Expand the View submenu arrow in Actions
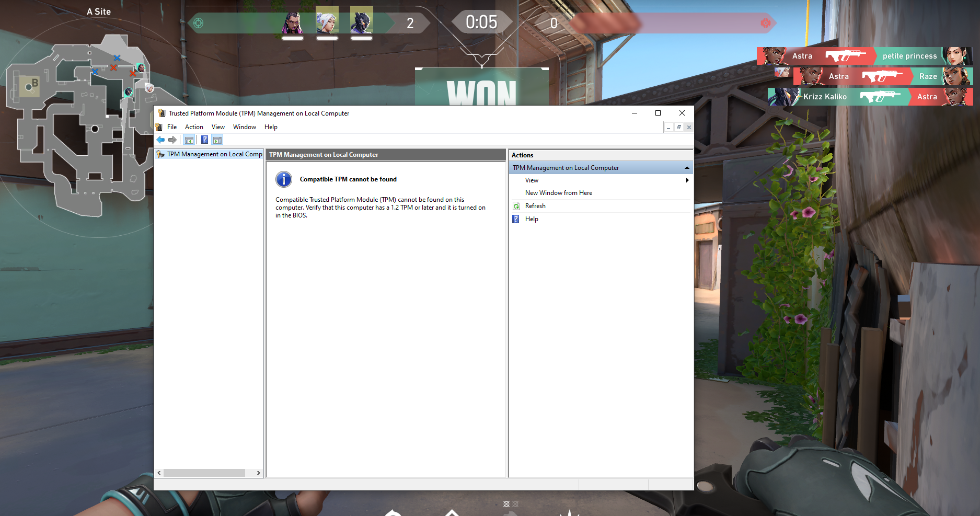The height and width of the screenshot is (516, 980). click(687, 180)
